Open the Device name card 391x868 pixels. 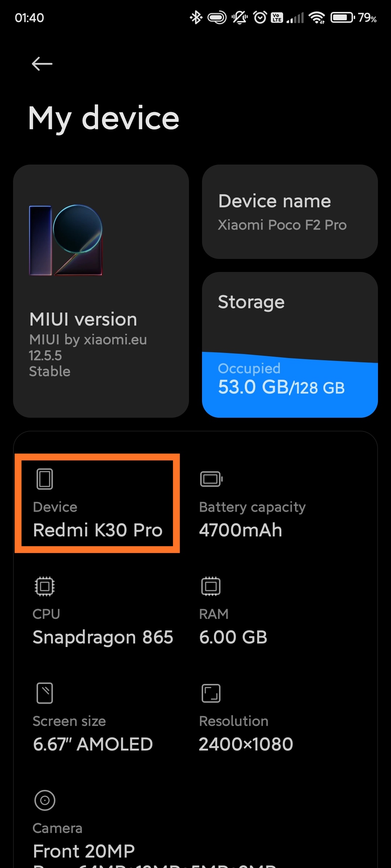click(x=290, y=212)
